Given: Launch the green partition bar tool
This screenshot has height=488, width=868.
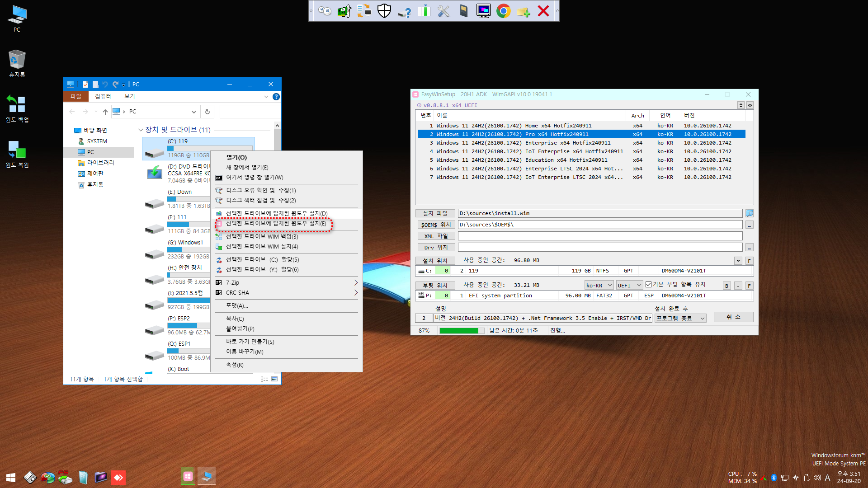Looking at the screenshot, I should click(424, 11).
